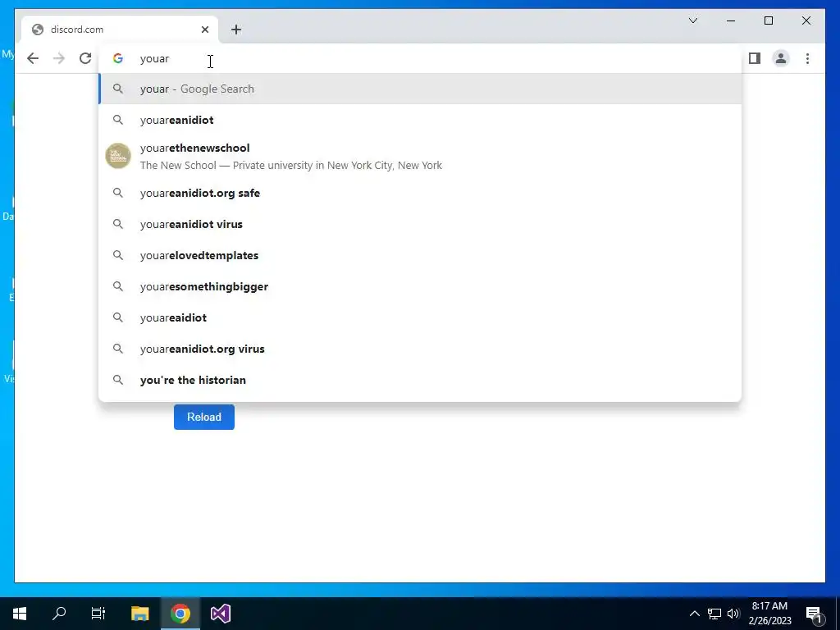The image size is (840, 630).
Task: Select 'youar - Google Search' suggestion
Action: click(x=420, y=89)
